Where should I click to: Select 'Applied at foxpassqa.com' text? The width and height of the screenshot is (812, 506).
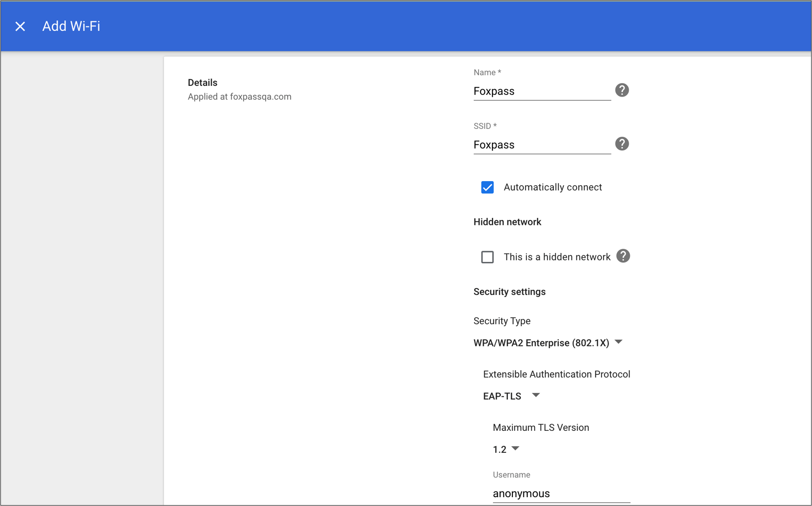tap(239, 97)
